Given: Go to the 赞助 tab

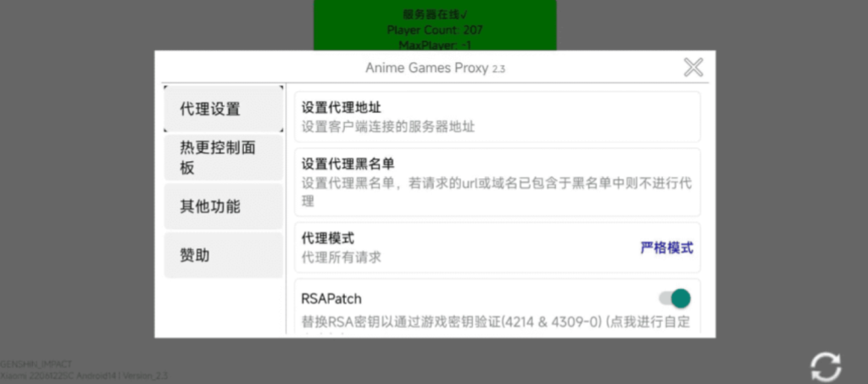Looking at the screenshot, I should point(224,255).
